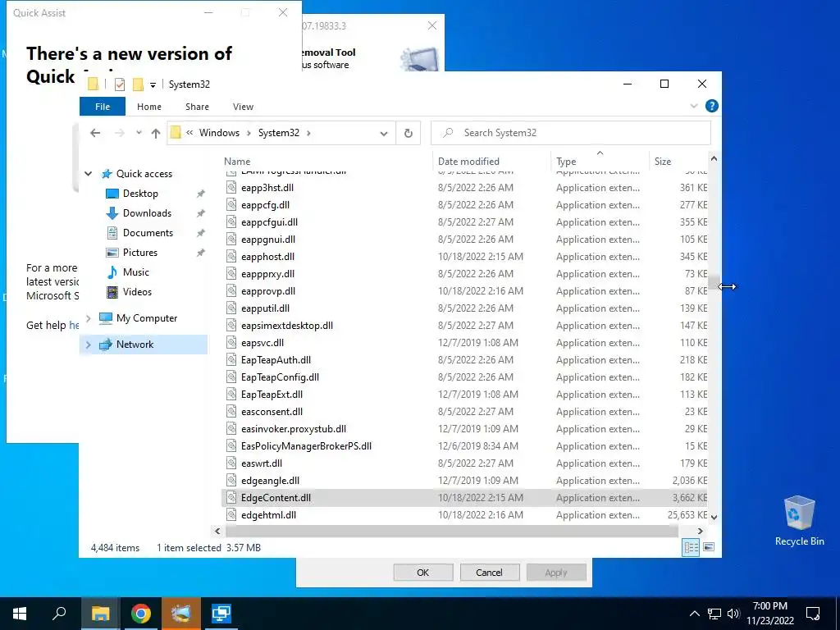Open taskbar Search magnifier
840x630 pixels.
pos(59,614)
